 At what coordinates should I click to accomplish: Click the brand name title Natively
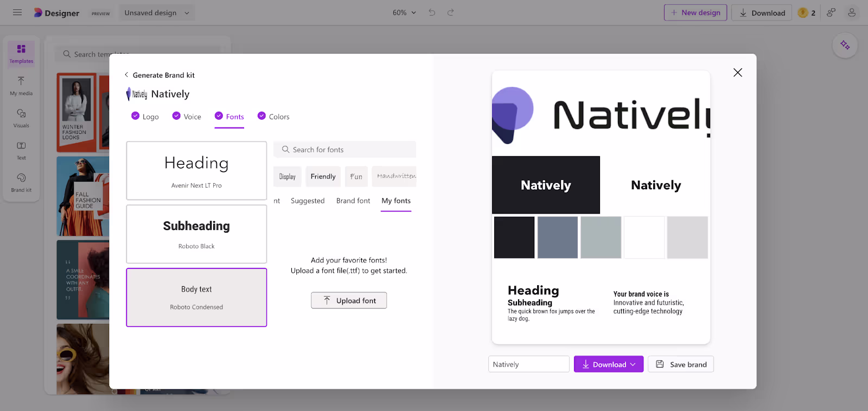(x=170, y=94)
